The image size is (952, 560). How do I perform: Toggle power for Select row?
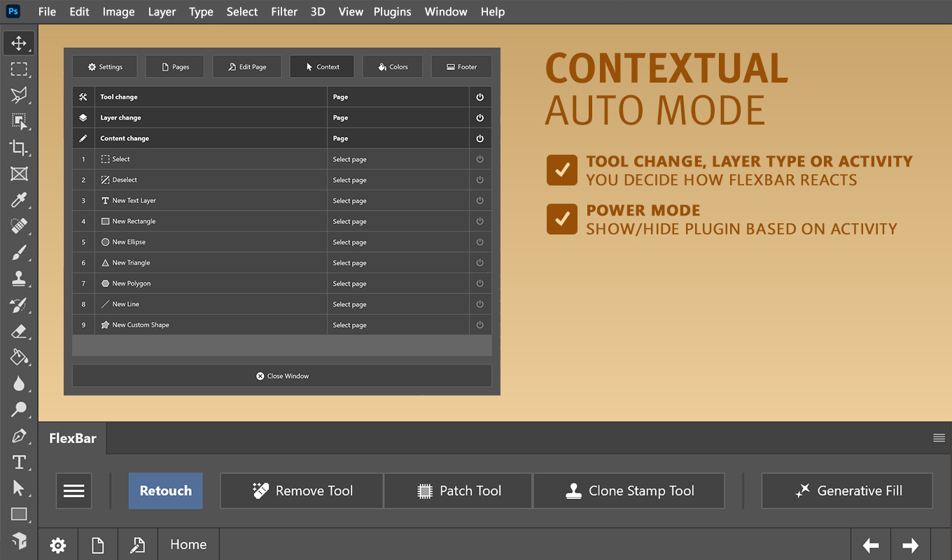480,159
